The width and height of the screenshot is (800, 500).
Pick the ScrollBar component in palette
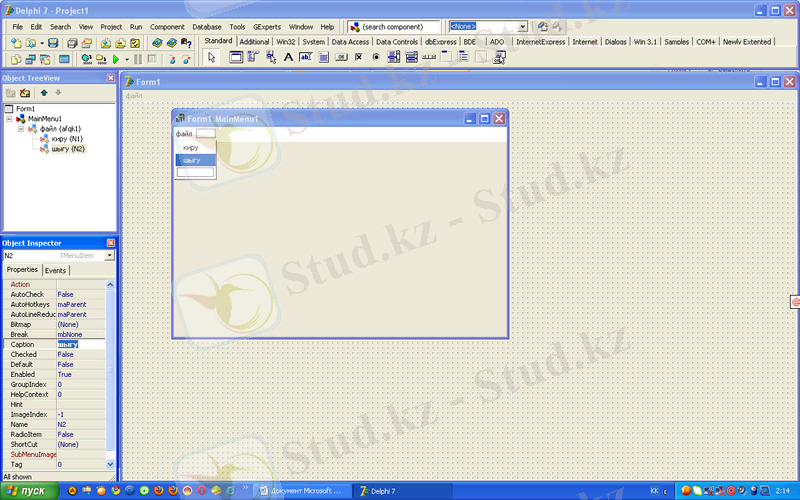[429, 57]
